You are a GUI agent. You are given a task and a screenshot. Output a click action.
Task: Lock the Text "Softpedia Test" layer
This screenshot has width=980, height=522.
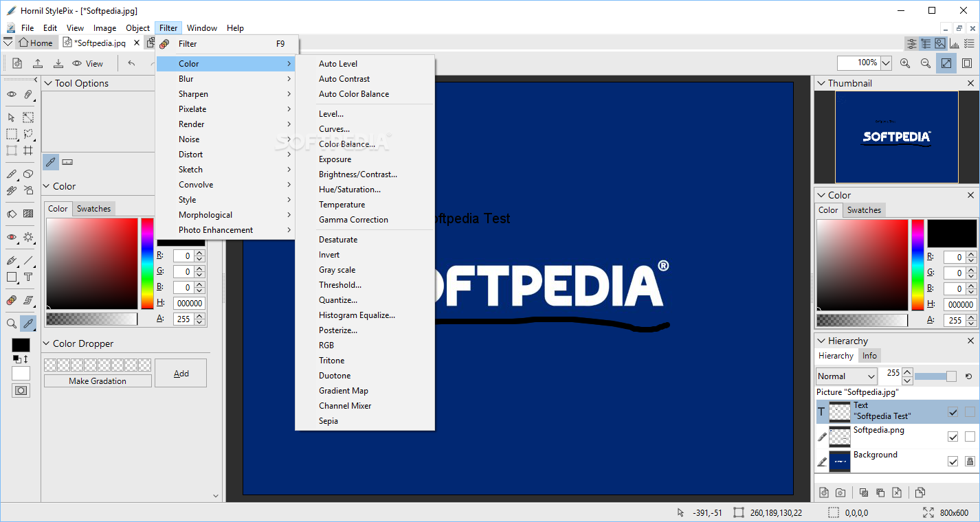point(970,412)
